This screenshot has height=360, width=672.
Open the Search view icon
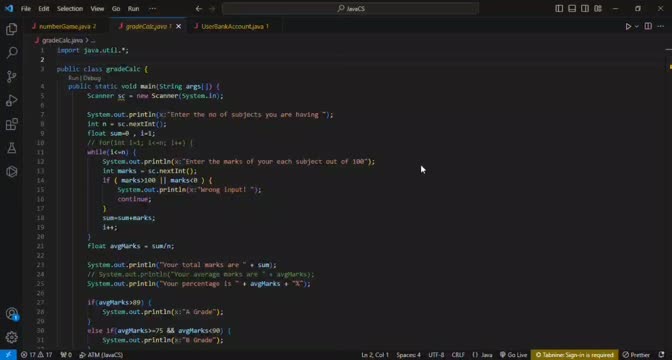coord(12,53)
